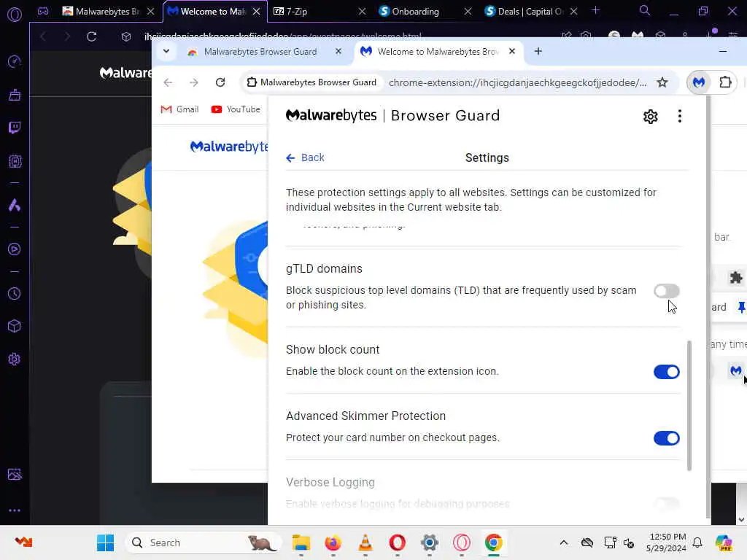The image size is (747, 560).
Task: Disable Show block count toggle
Action: (666, 371)
